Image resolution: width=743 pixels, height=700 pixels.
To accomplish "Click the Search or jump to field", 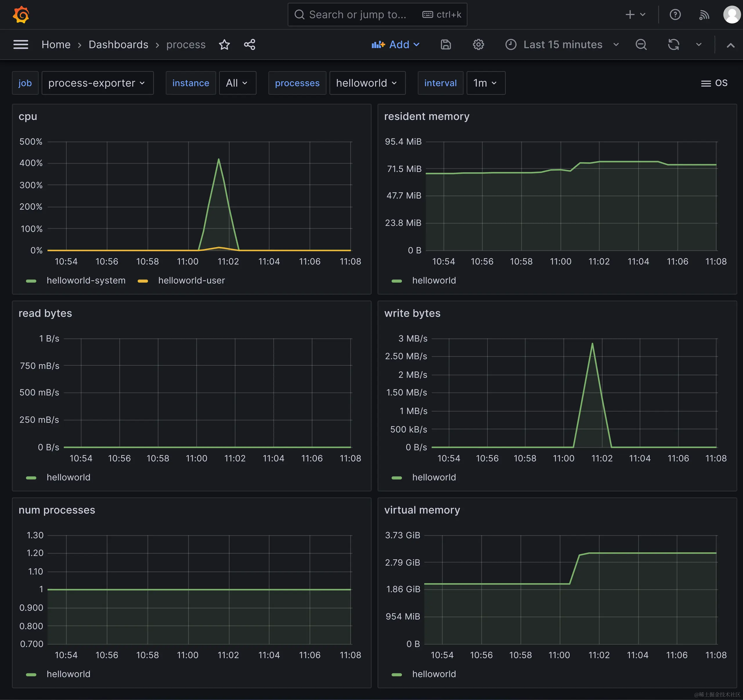I will point(357,15).
